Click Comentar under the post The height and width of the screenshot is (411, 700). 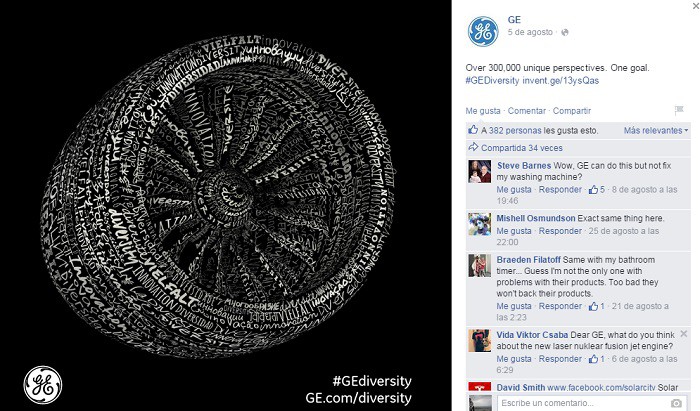[x=526, y=111]
